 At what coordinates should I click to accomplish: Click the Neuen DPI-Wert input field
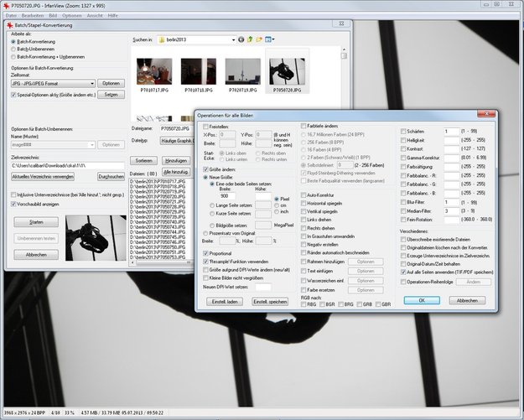(x=263, y=287)
